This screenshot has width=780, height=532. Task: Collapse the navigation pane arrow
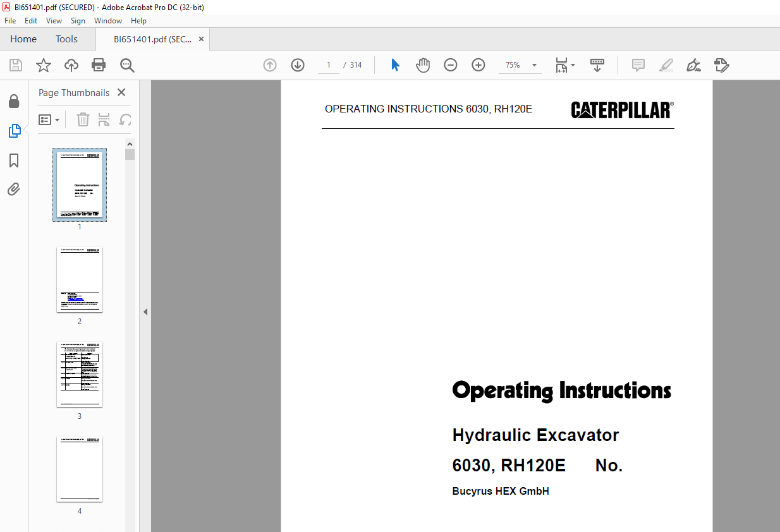(145, 311)
